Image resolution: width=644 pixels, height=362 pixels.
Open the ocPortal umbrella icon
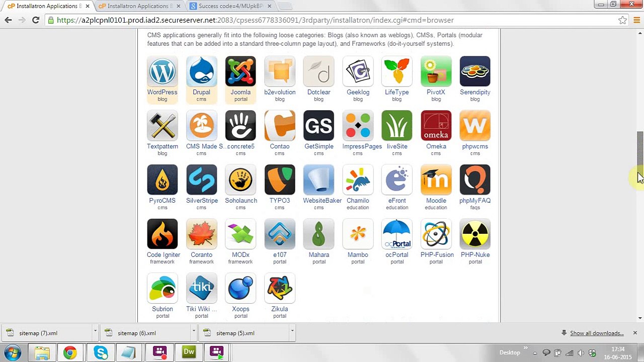[397, 234]
